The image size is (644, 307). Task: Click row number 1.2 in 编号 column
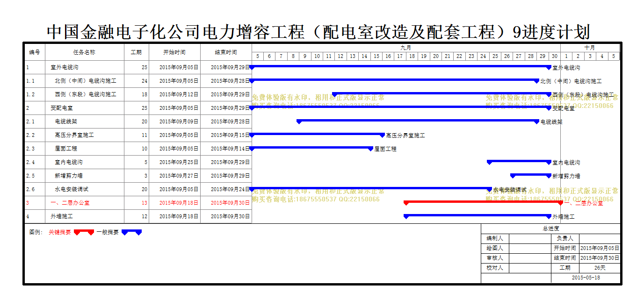(30, 94)
